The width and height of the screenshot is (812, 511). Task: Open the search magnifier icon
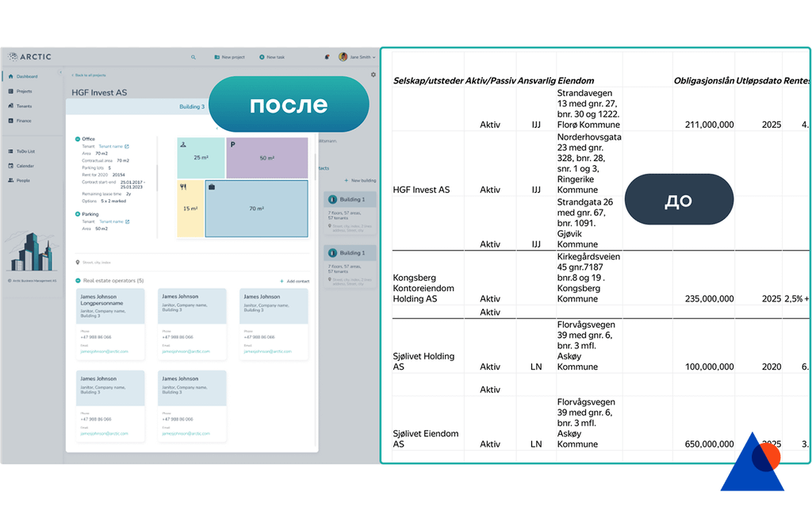(x=193, y=57)
